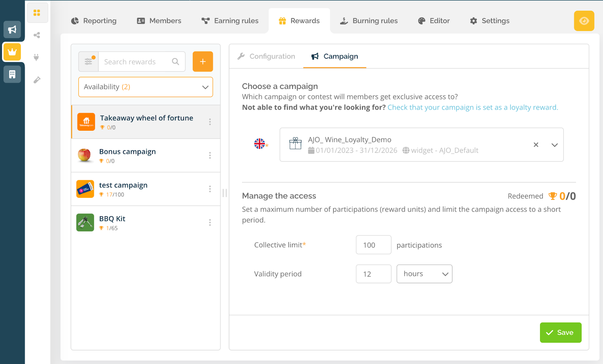This screenshot has height=364, width=603.
Task: Click the filter sliders icon beside search
Action: coord(89,61)
